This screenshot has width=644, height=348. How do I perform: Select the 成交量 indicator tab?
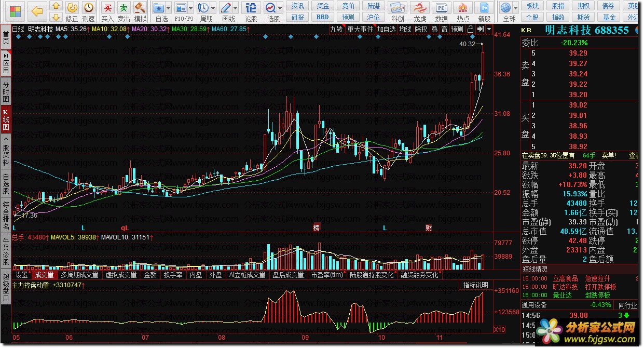pyautogui.click(x=44, y=275)
